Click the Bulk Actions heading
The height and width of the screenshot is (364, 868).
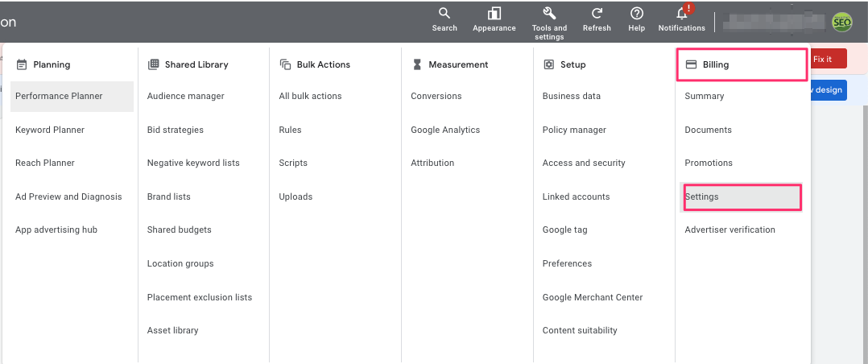(x=324, y=64)
